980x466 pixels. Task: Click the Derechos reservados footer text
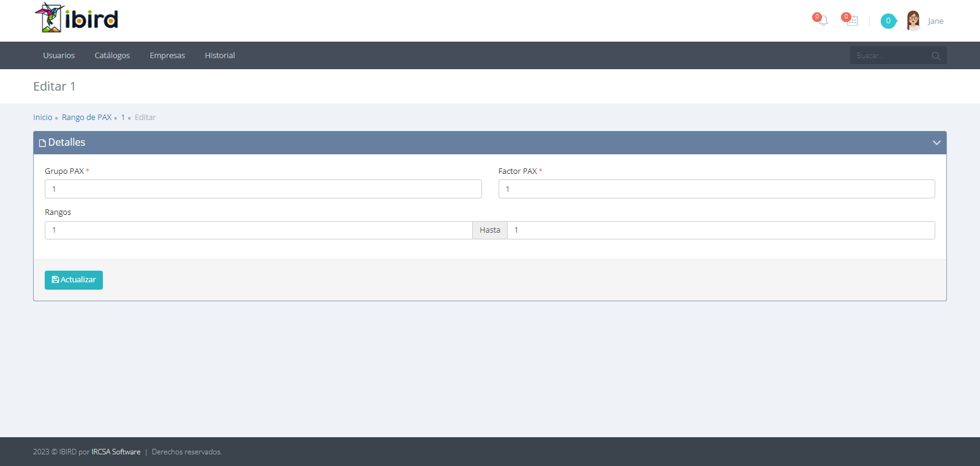pyautogui.click(x=187, y=452)
